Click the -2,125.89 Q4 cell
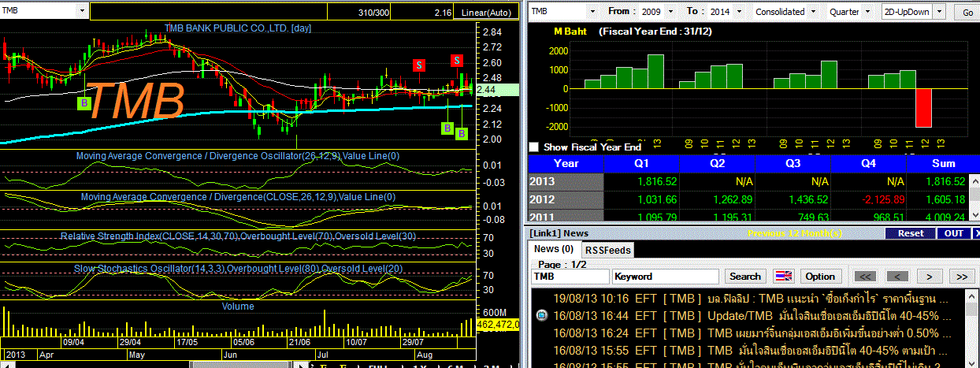 tap(868, 199)
